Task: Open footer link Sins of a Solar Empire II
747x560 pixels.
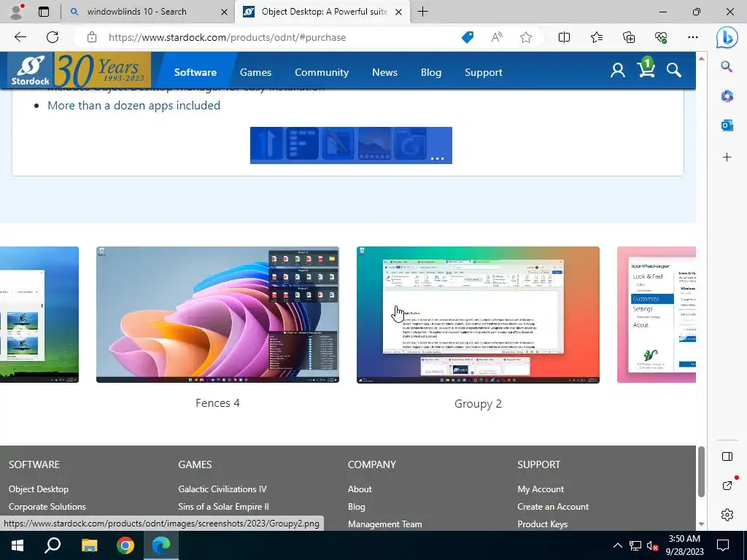Action: coord(223,507)
